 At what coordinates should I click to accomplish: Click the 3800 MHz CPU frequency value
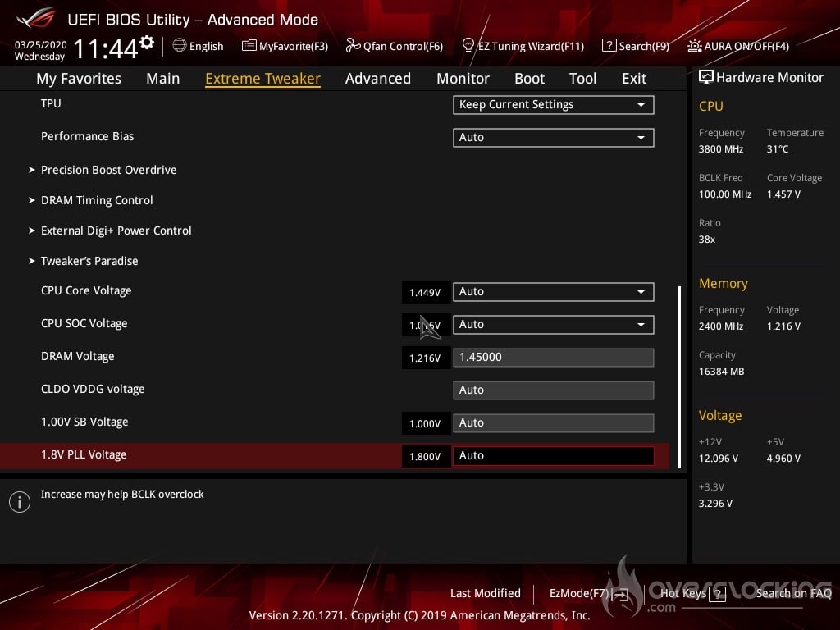pyautogui.click(x=721, y=149)
